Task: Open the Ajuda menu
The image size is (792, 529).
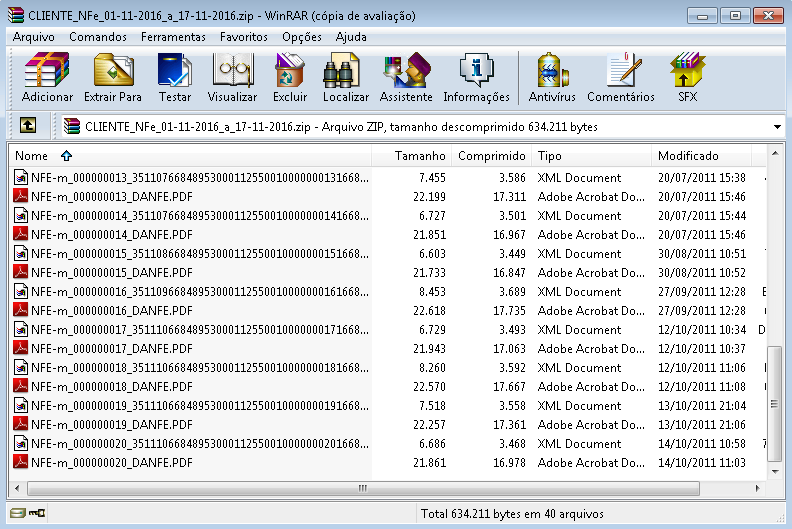Action: coord(351,37)
